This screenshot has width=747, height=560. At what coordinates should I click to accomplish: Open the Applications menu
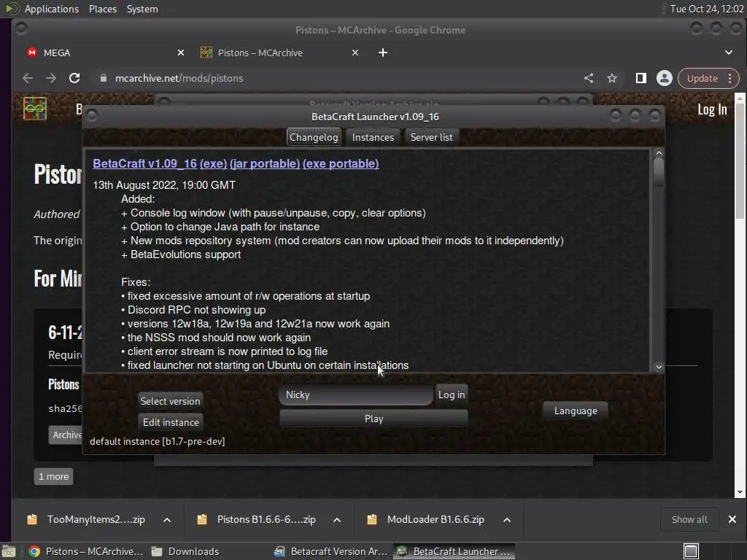pos(52,9)
